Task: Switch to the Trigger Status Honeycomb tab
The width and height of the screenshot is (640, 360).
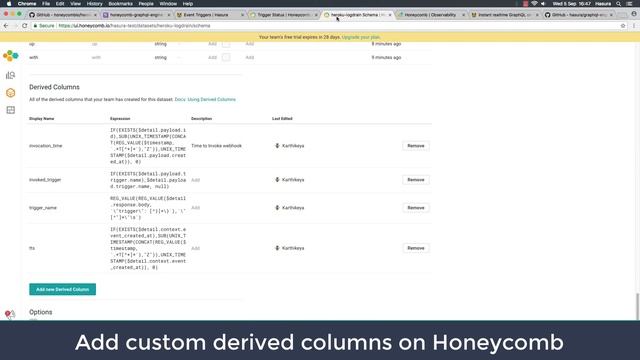Action: coord(283,15)
